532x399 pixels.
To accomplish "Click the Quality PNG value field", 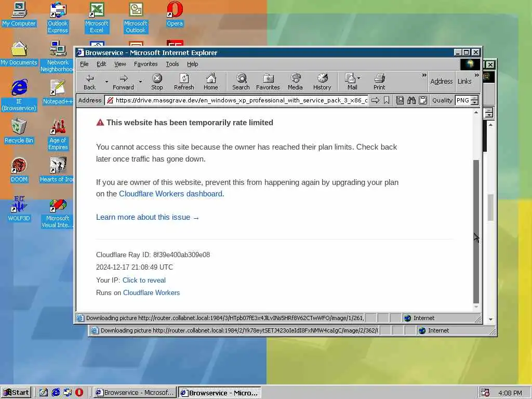I will [x=463, y=100].
